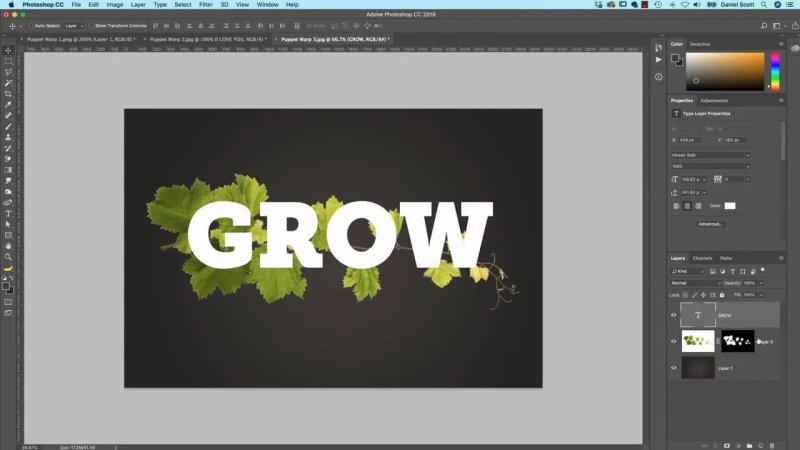
Task: Add a layer mask from Layers footer
Action: 727,445
